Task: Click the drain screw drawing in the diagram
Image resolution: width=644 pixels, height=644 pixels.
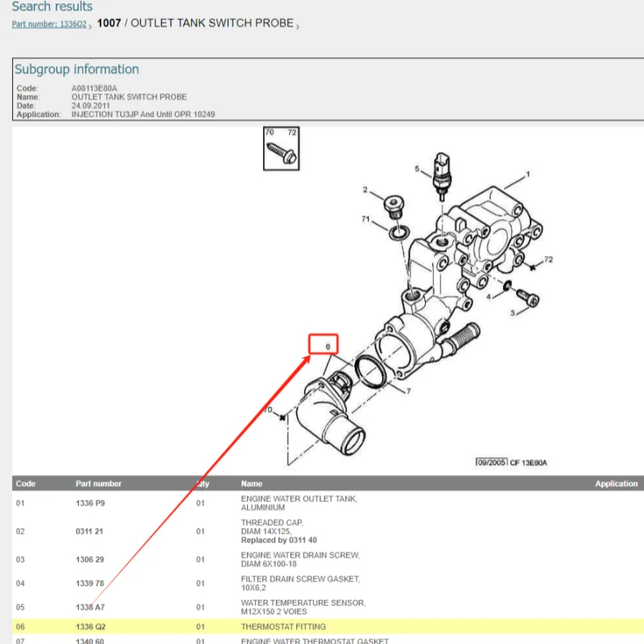Action: [x=527, y=298]
